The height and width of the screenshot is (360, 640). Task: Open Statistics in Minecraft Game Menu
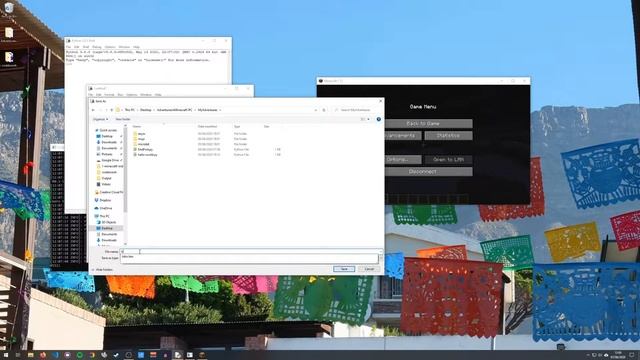pyautogui.click(x=448, y=136)
